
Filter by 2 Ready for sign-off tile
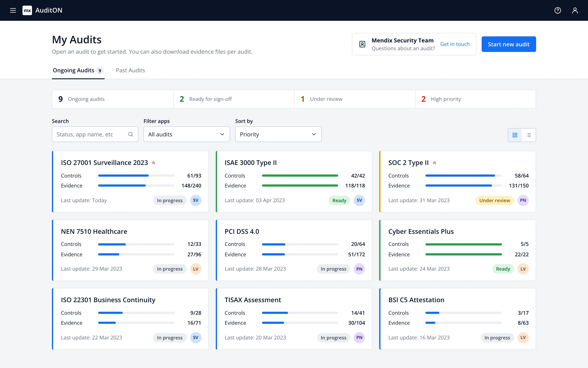234,99
